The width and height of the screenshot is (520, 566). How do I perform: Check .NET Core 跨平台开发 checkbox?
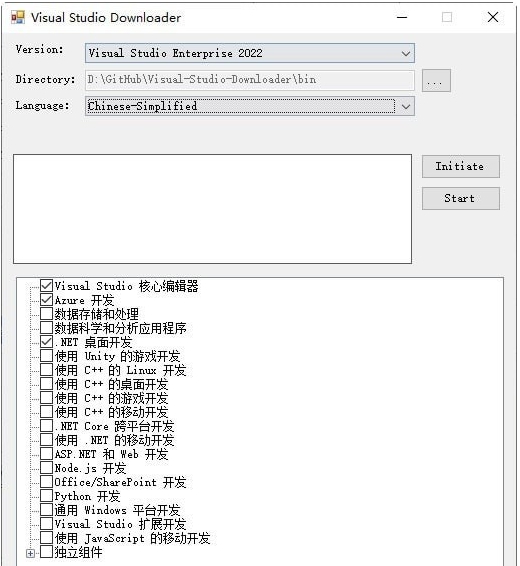[47, 426]
